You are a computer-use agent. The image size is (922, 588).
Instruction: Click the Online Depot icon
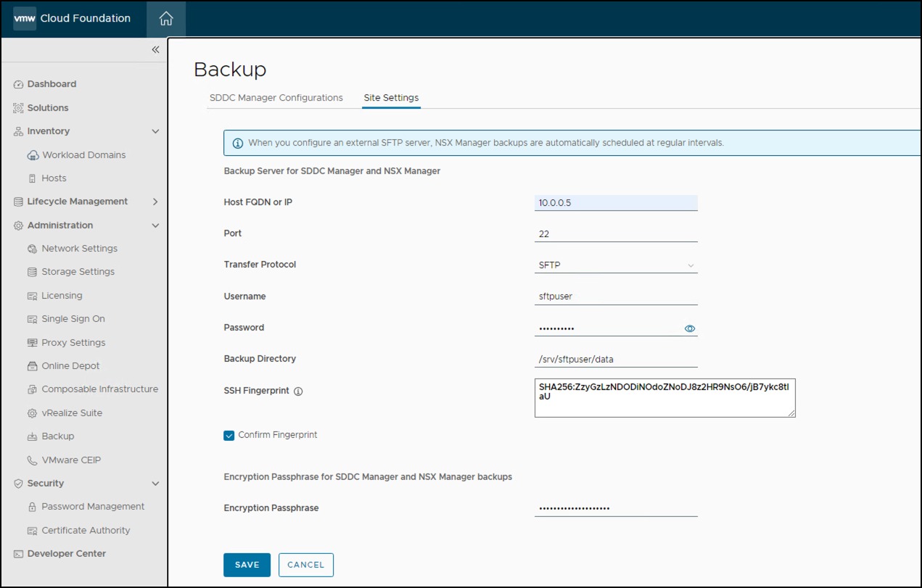pos(32,366)
